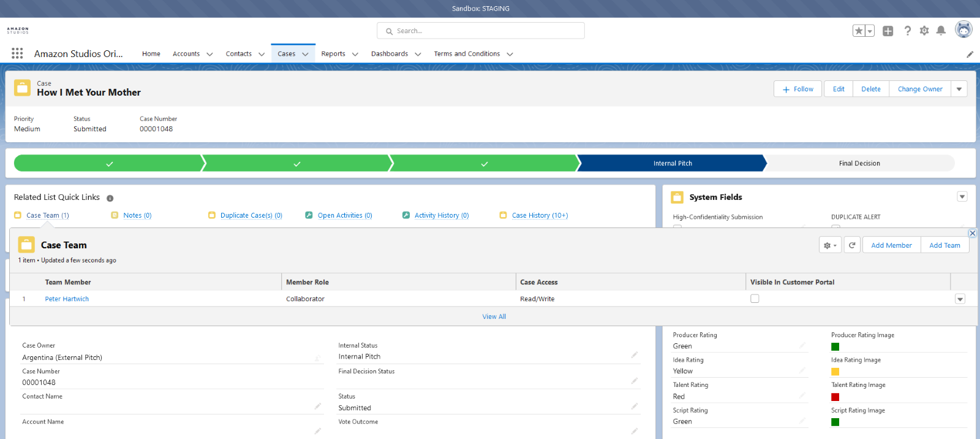Click the red Talent Rating Image swatch

click(835, 397)
